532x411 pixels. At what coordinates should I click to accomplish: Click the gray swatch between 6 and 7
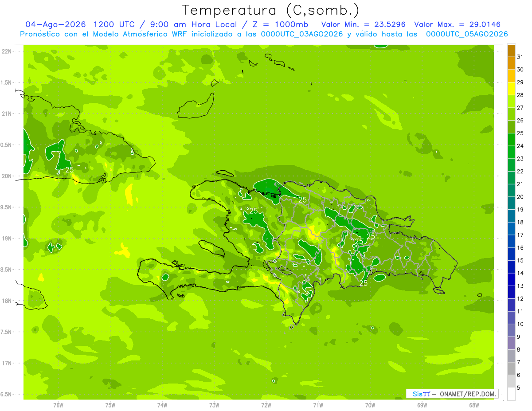click(511, 368)
